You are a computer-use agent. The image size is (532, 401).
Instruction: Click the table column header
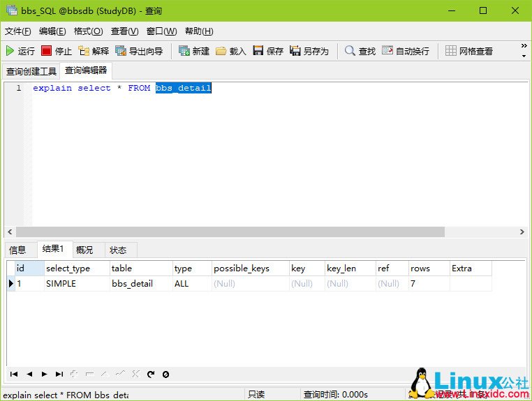tap(141, 268)
